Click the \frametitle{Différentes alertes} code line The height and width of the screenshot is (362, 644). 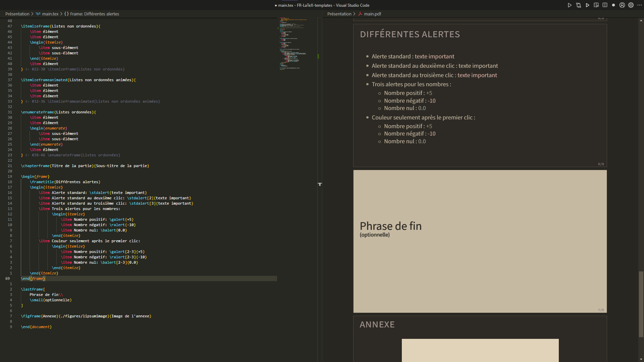[65, 182]
